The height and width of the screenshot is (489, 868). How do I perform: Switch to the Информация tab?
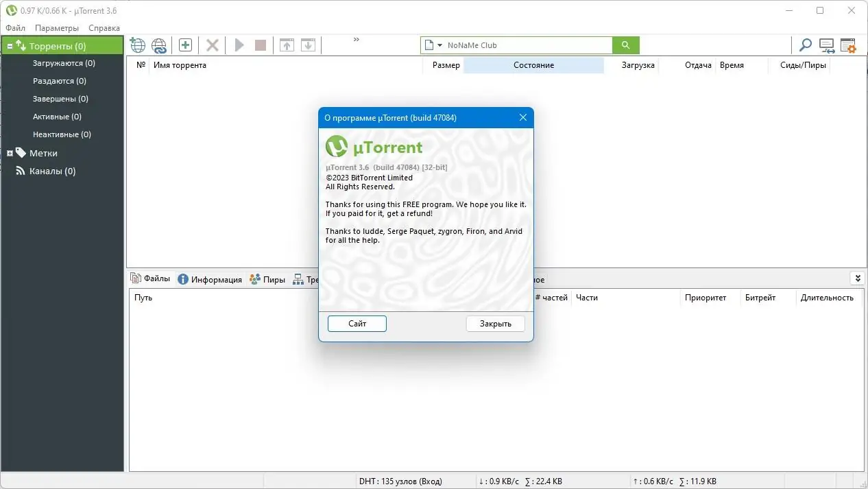point(210,279)
